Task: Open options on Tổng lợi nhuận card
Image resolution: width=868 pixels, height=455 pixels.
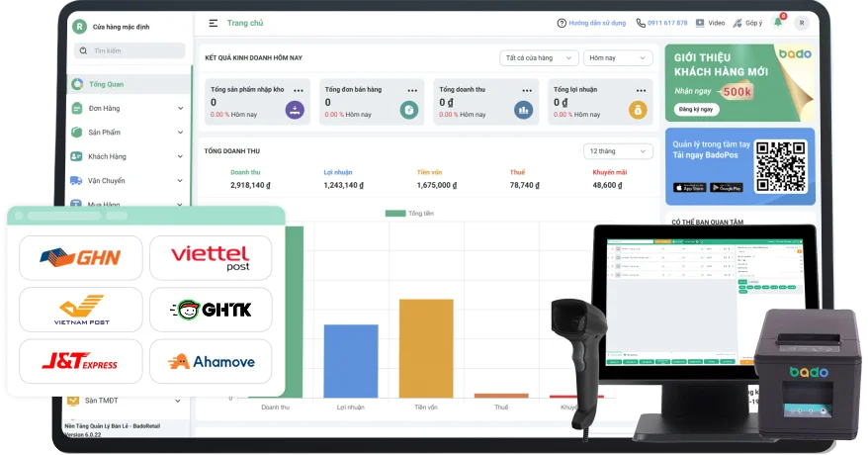Action: (641, 90)
